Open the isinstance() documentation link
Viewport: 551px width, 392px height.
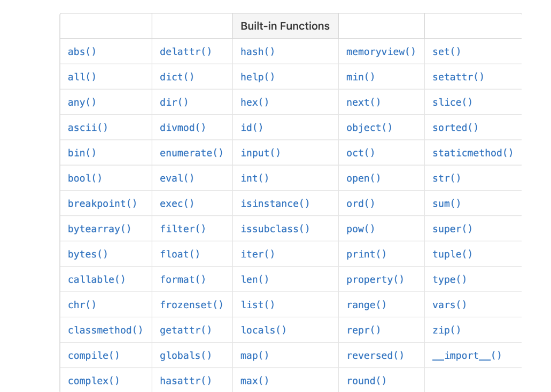point(275,204)
